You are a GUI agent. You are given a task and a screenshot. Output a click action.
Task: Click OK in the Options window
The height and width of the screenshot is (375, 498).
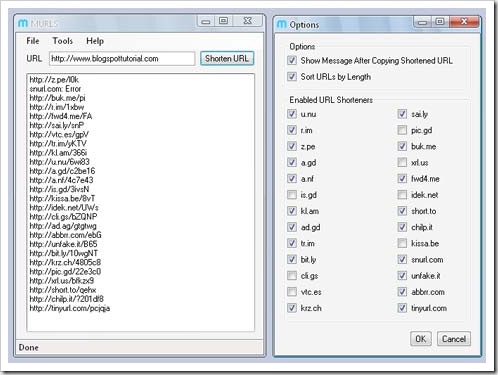click(x=420, y=339)
